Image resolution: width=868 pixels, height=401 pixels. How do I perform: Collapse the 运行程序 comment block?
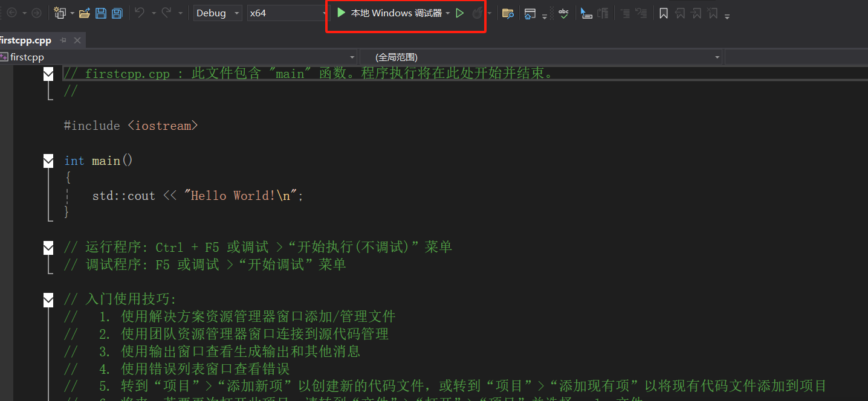point(48,248)
